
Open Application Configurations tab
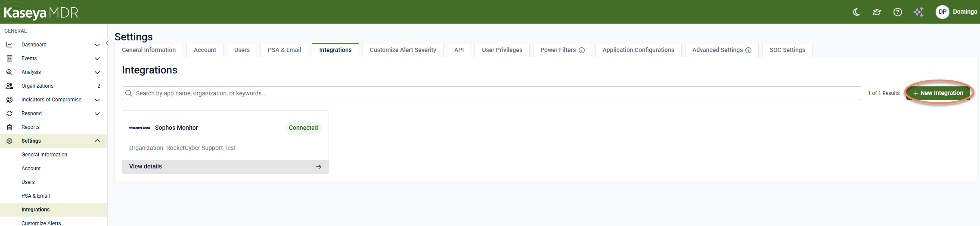[639, 50]
